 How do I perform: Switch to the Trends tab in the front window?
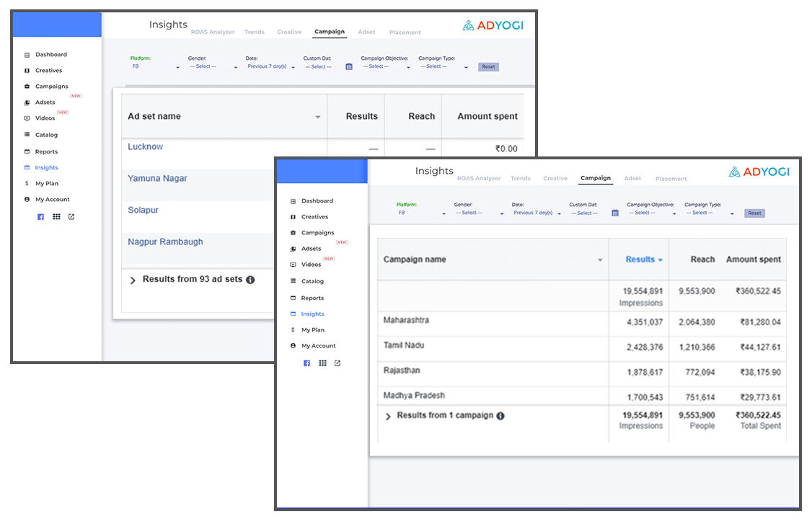point(520,178)
